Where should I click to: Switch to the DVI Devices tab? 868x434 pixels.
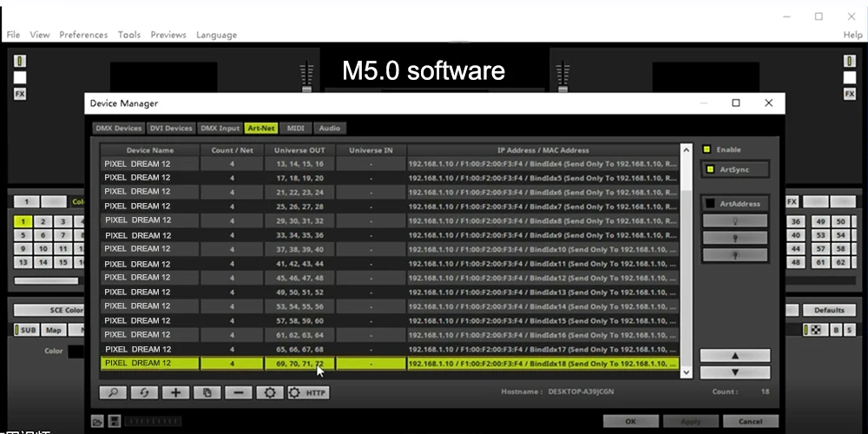pyautogui.click(x=170, y=128)
